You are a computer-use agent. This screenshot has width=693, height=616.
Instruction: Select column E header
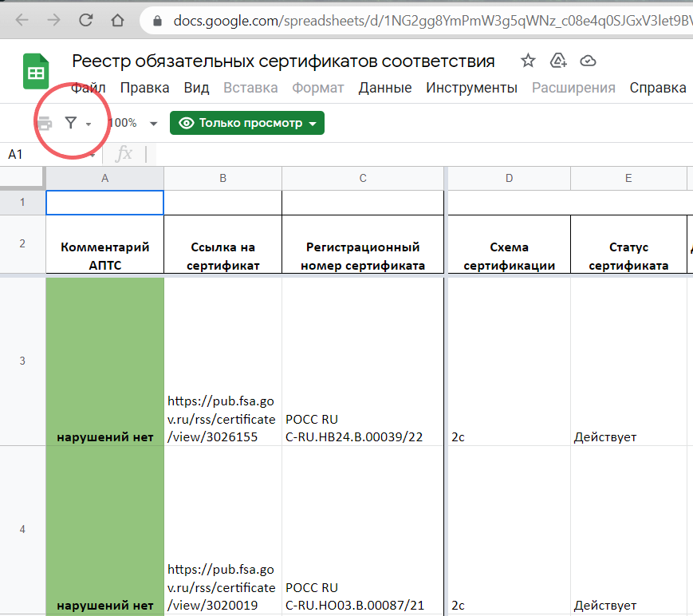pos(628,178)
